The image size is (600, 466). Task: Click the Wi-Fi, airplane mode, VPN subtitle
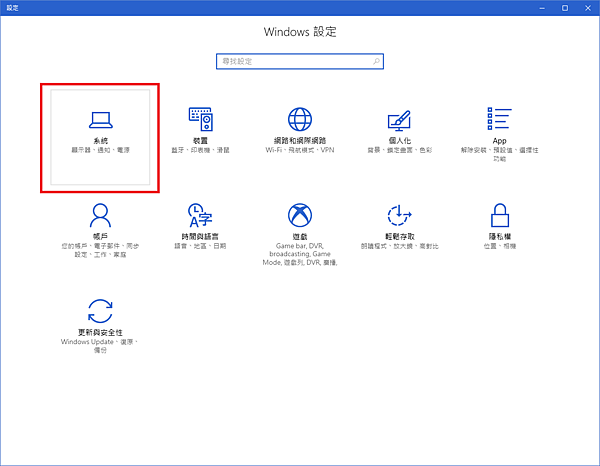(x=300, y=150)
